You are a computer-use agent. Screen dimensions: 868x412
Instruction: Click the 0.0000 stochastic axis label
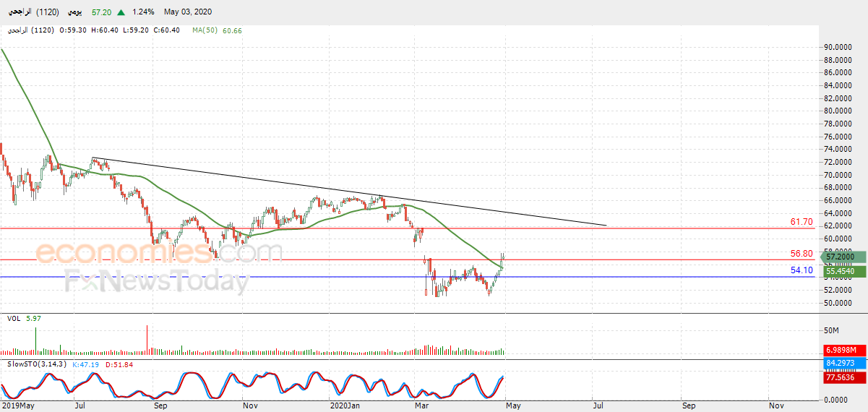pyautogui.click(x=836, y=399)
